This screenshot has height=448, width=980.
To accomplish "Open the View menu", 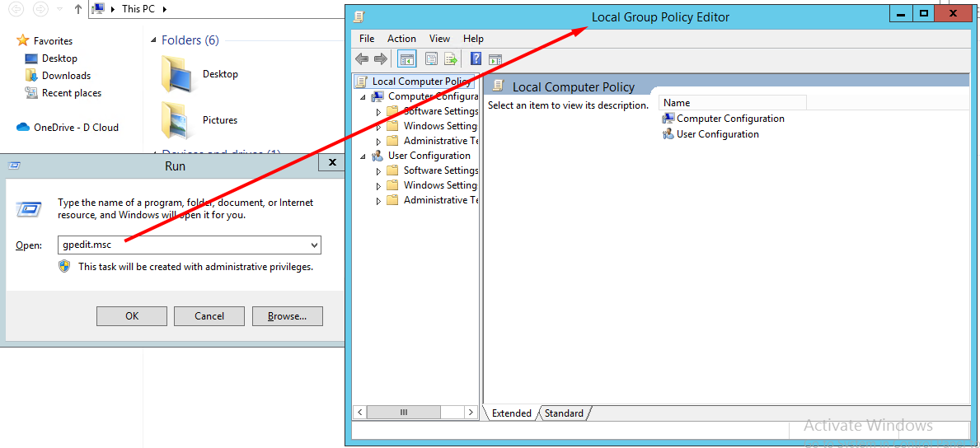I will 439,39.
